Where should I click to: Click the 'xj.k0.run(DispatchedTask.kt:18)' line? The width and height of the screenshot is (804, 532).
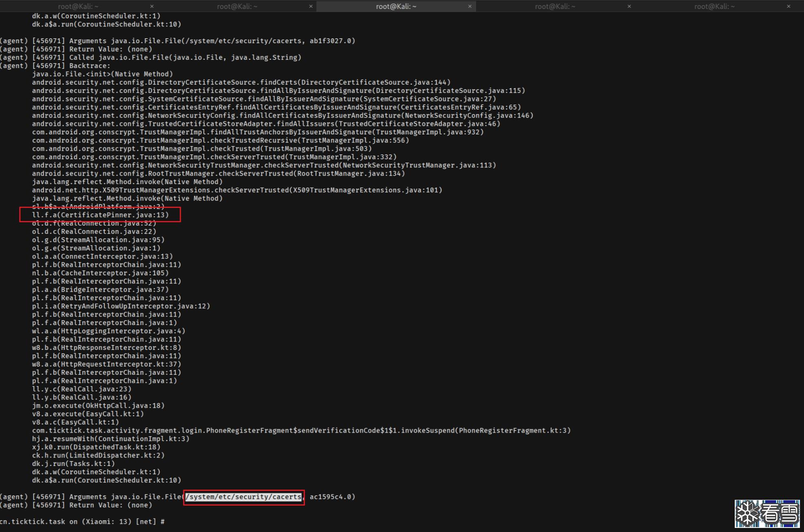pyautogui.click(x=96, y=447)
